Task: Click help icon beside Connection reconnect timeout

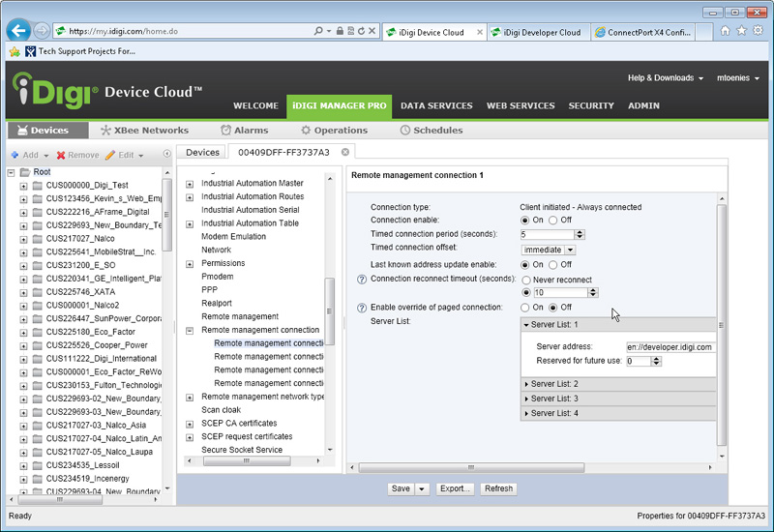Action: 362,280
